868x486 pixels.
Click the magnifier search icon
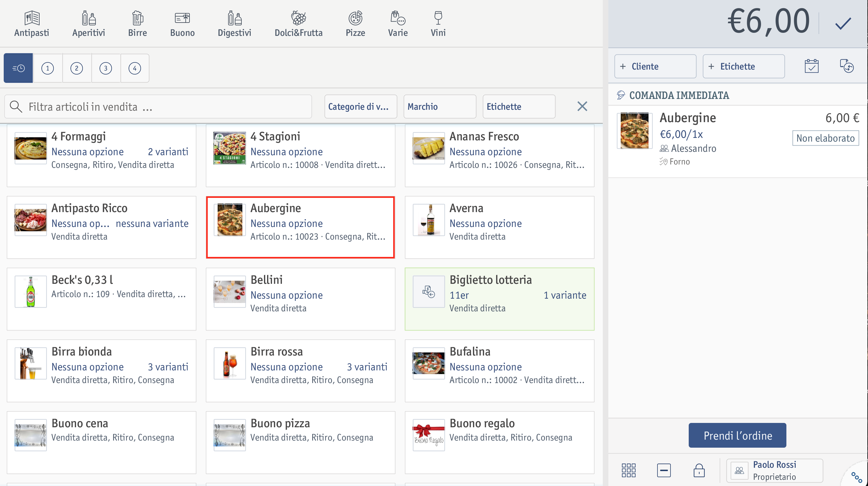[x=16, y=106]
